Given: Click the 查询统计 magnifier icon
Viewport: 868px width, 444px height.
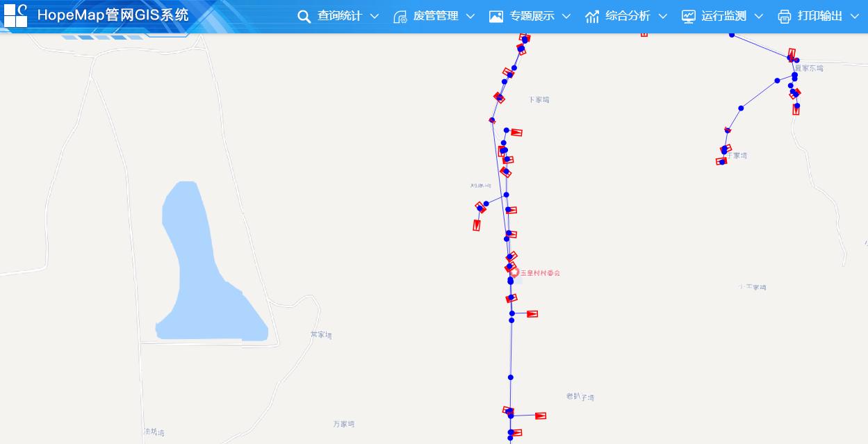Looking at the screenshot, I should [x=304, y=17].
